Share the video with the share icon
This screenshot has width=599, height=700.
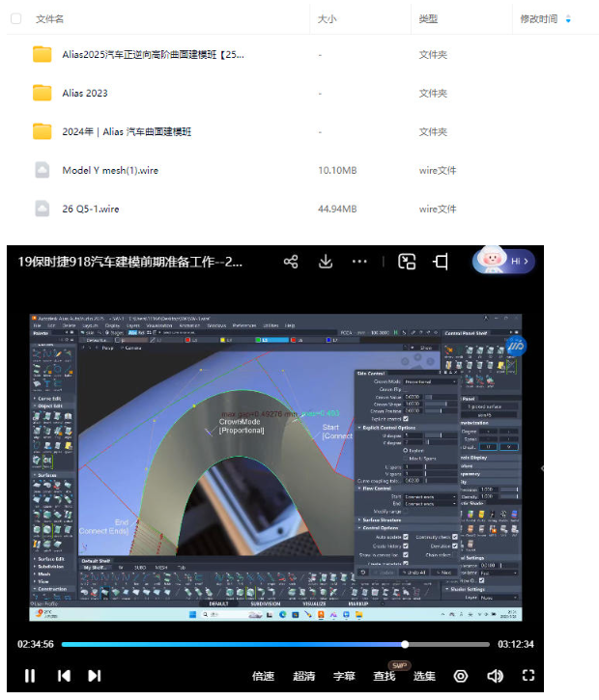(291, 262)
